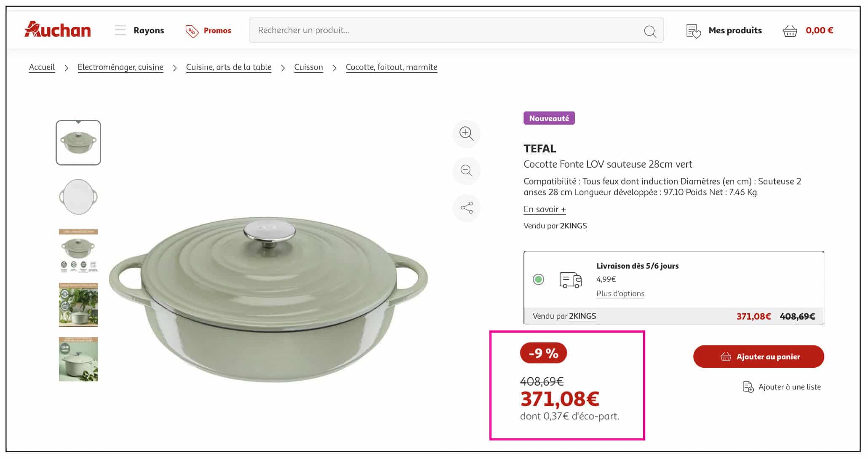Select the last thumbnail with green background
This screenshot has height=459, width=868.
click(x=78, y=359)
